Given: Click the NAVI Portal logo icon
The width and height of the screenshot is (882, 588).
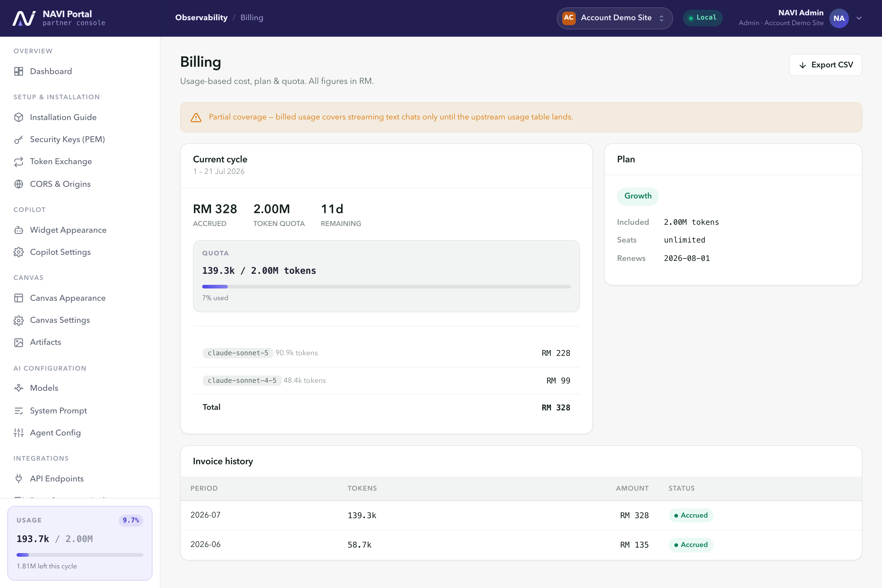Looking at the screenshot, I should click(24, 18).
